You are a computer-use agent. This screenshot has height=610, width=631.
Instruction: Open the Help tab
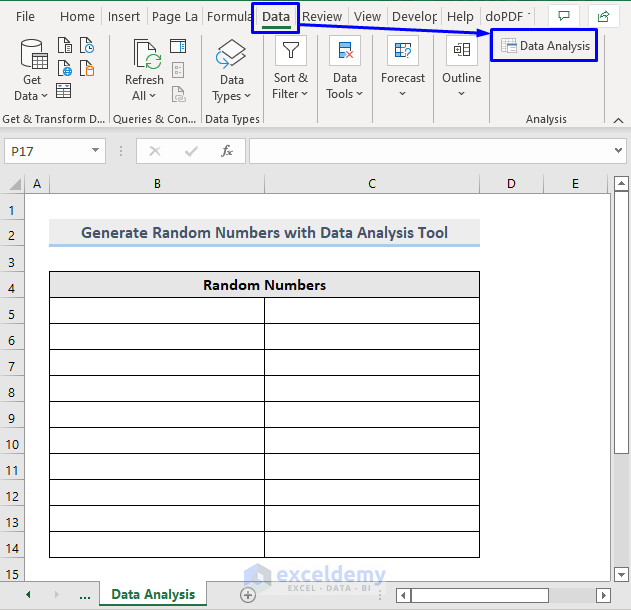460,16
